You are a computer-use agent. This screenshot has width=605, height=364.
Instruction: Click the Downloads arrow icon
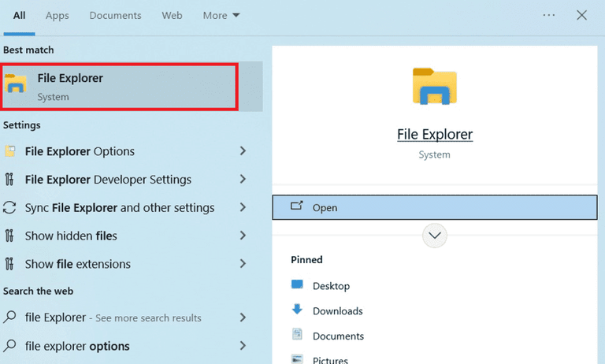297,309
